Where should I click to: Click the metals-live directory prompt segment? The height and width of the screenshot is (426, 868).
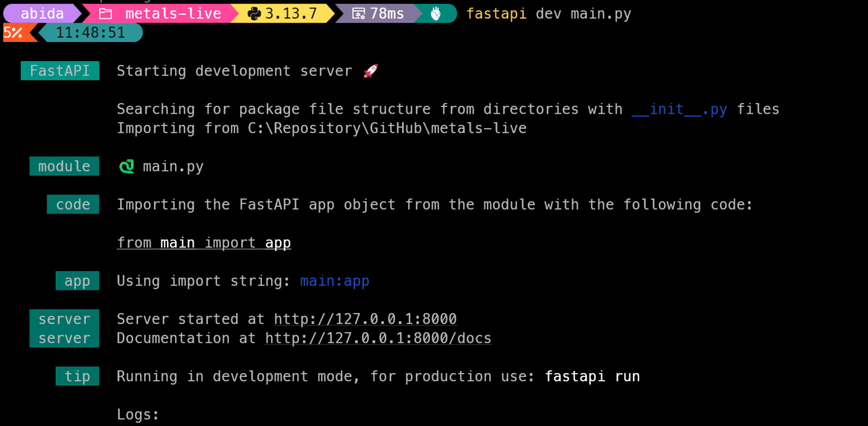point(159,14)
